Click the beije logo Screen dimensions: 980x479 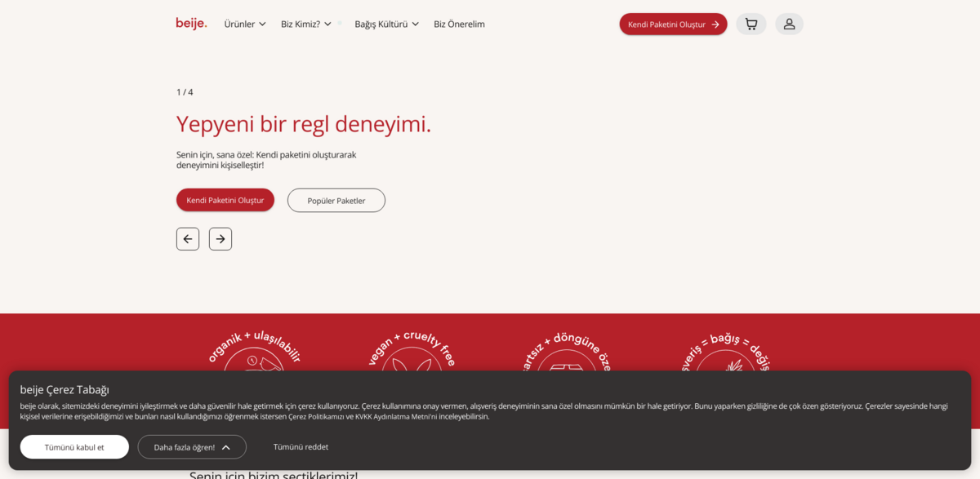point(191,24)
